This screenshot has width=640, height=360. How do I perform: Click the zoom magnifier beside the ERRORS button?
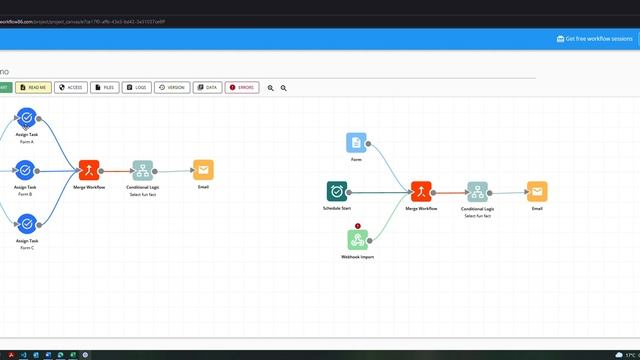(x=270, y=88)
